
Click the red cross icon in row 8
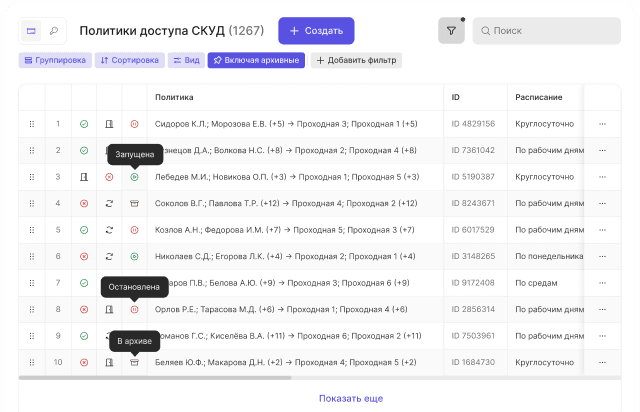(x=84, y=310)
